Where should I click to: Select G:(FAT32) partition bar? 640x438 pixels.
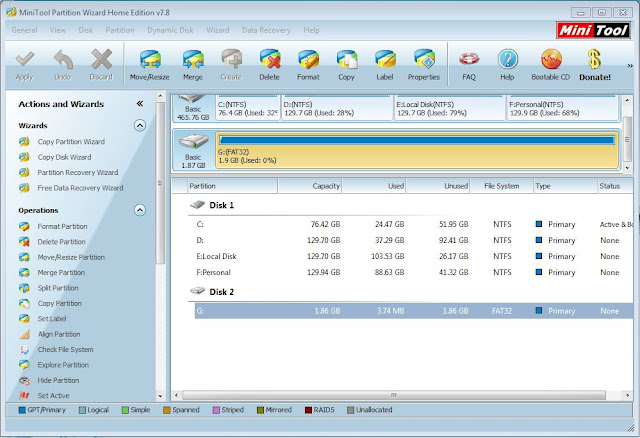[x=417, y=150]
